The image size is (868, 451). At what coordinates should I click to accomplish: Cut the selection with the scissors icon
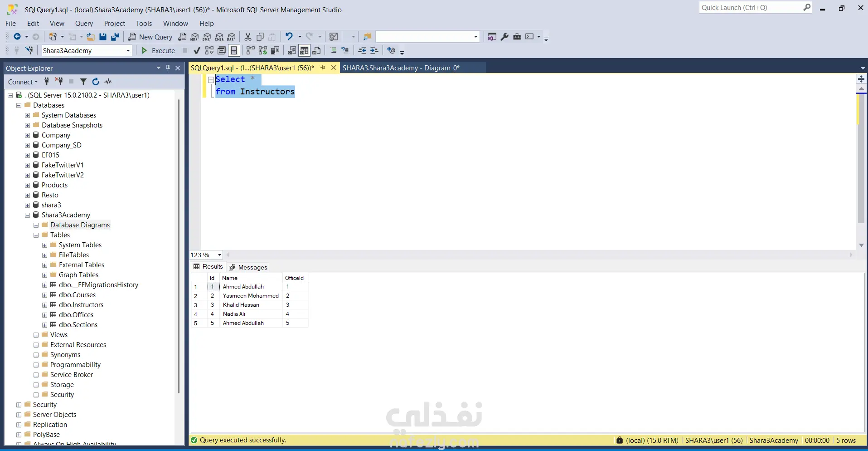pyautogui.click(x=248, y=37)
